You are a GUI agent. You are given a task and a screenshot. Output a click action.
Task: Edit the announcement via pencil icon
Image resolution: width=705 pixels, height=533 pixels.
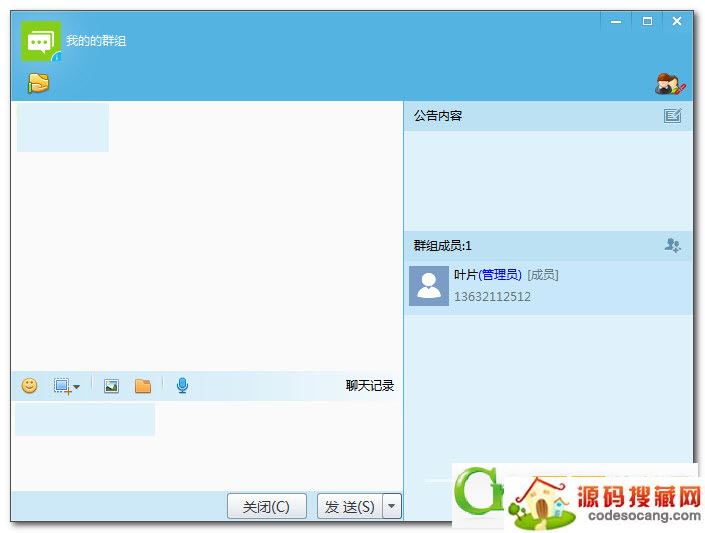pos(672,116)
